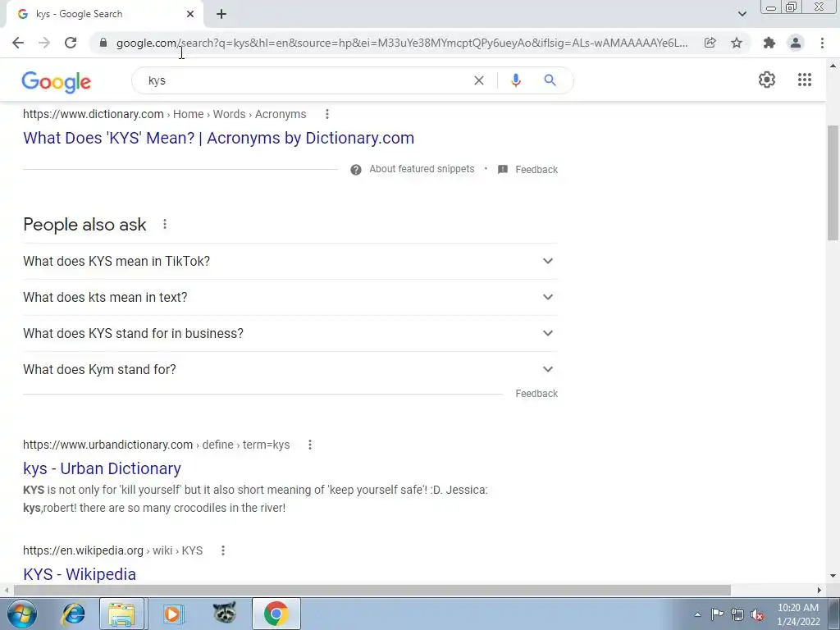The image size is (840, 630).
Task: Share this page icon in address bar
Action: (710, 43)
